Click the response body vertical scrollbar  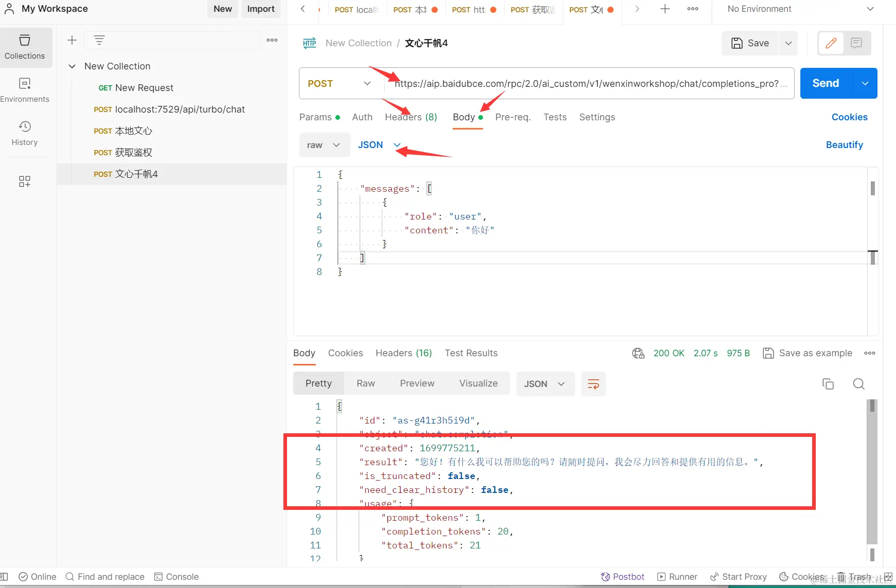(x=872, y=473)
